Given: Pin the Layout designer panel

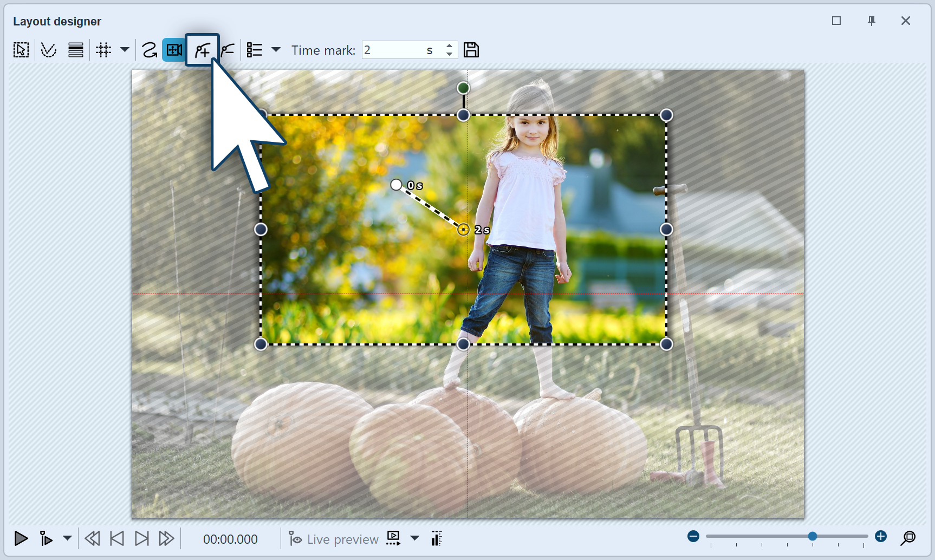Looking at the screenshot, I should click(x=872, y=21).
